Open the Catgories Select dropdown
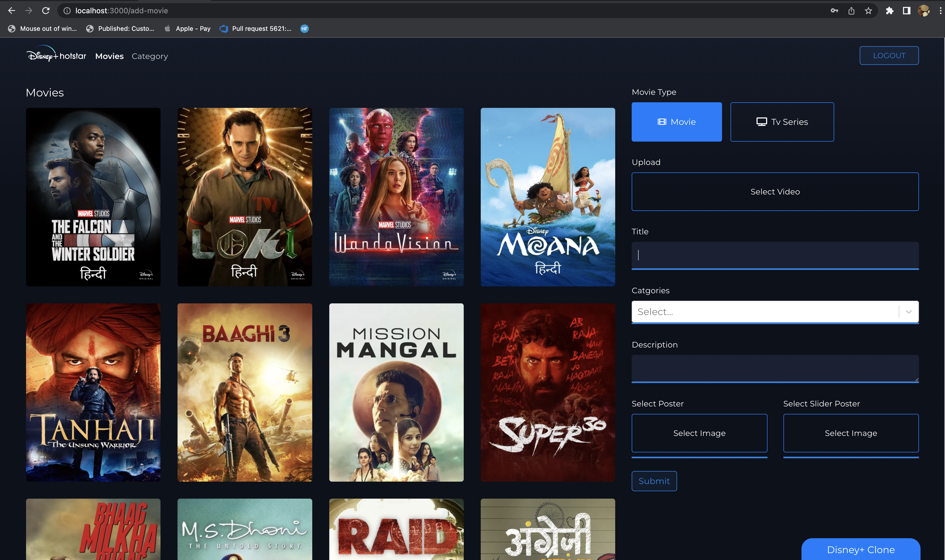945x560 pixels. coord(766,311)
